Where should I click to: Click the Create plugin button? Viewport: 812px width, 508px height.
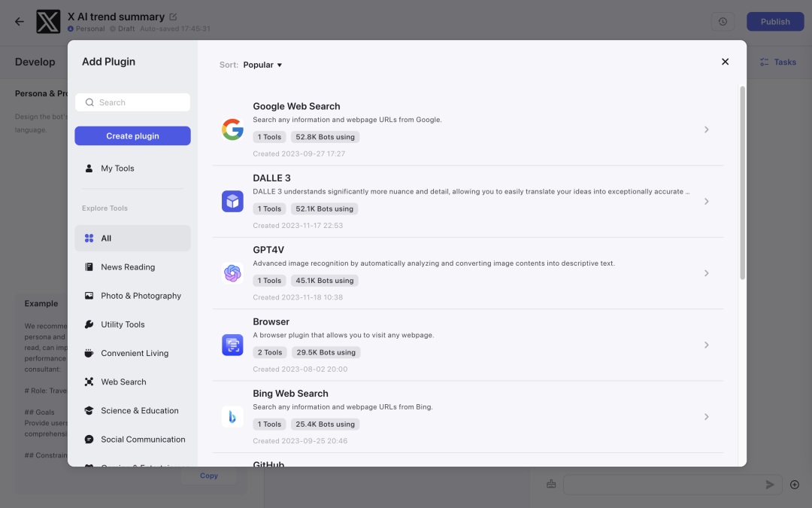pyautogui.click(x=132, y=136)
